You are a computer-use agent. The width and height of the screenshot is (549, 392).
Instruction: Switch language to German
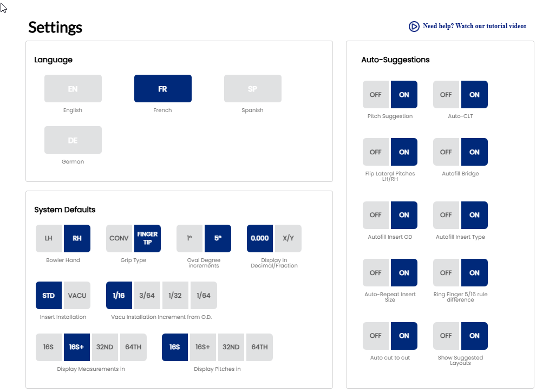click(x=73, y=140)
